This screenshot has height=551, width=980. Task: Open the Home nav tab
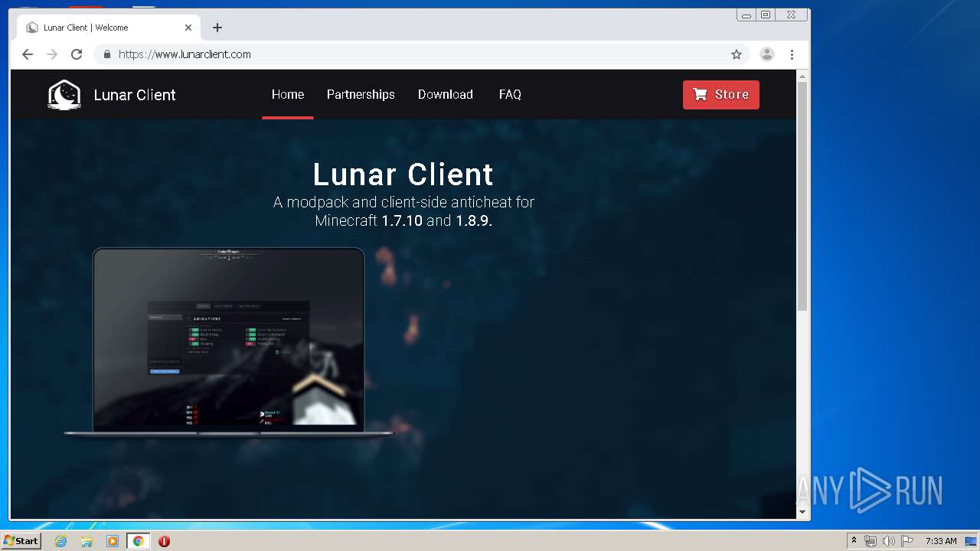[x=288, y=95]
